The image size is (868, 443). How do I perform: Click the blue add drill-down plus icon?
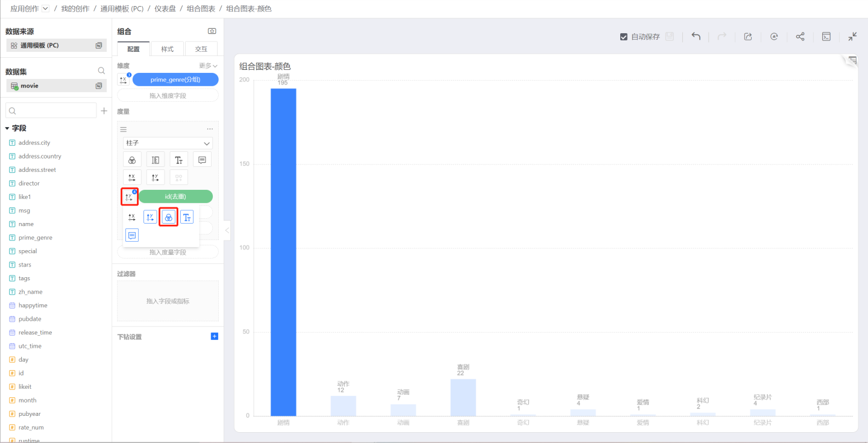click(x=214, y=336)
